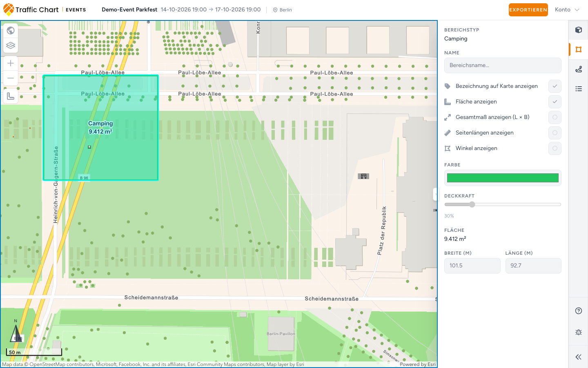Open the Konto dropdown menu
This screenshot has width=588, height=368.
(567, 10)
